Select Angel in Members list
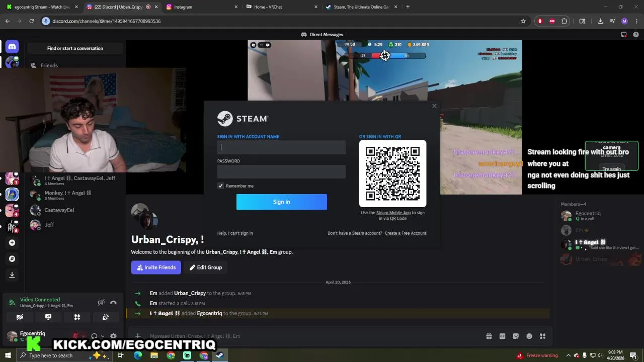 pyautogui.click(x=599, y=244)
